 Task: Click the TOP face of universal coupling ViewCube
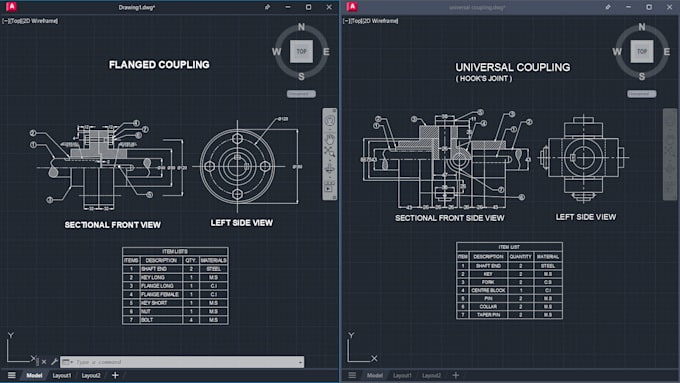(642, 51)
